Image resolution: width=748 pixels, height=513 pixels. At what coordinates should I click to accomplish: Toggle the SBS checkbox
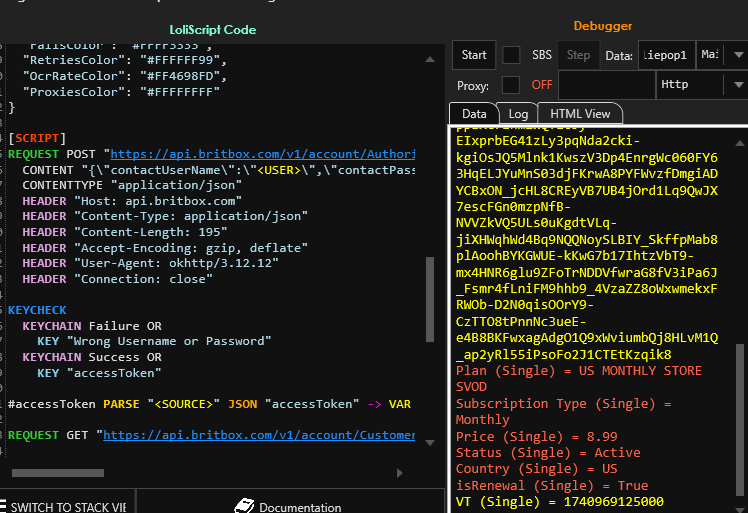click(x=511, y=55)
